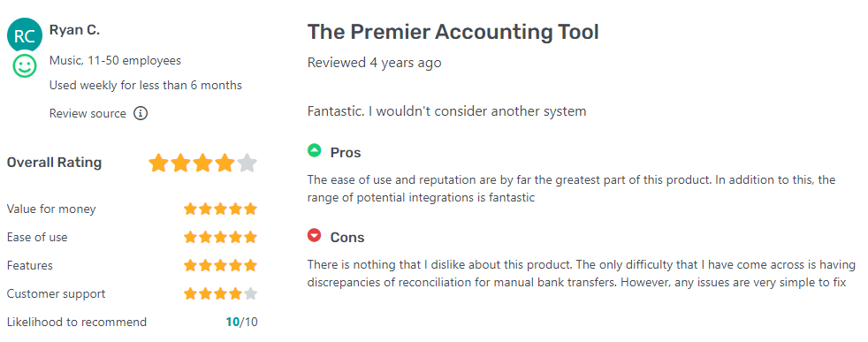The height and width of the screenshot is (342, 868).
Task: Click the Ease of use stars
Action: [x=220, y=238]
